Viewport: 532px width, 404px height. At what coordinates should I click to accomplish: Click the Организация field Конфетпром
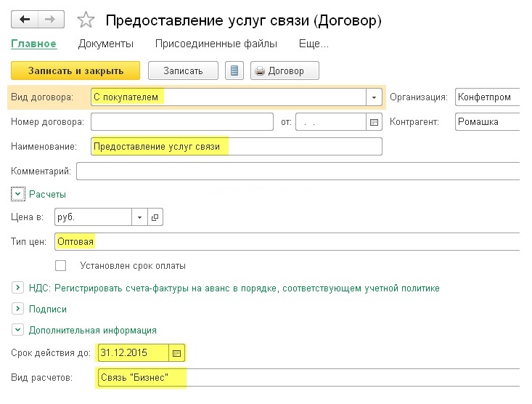coord(487,97)
